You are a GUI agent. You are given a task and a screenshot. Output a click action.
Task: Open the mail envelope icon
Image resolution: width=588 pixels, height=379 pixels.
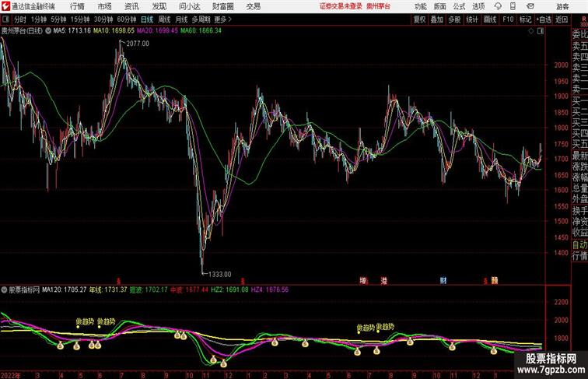pyautogui.click(x=530, y=6)
